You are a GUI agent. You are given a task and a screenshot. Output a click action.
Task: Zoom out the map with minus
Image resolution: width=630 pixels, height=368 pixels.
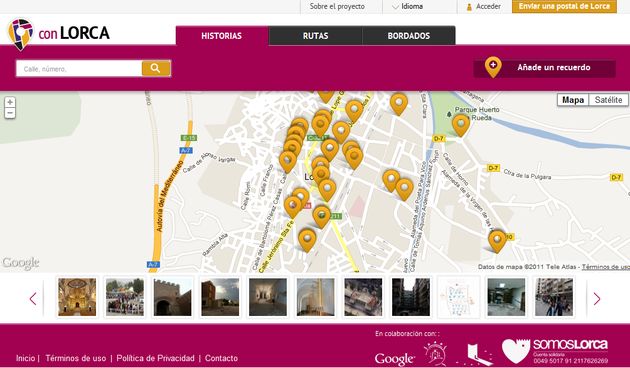(x=10, y=113)
